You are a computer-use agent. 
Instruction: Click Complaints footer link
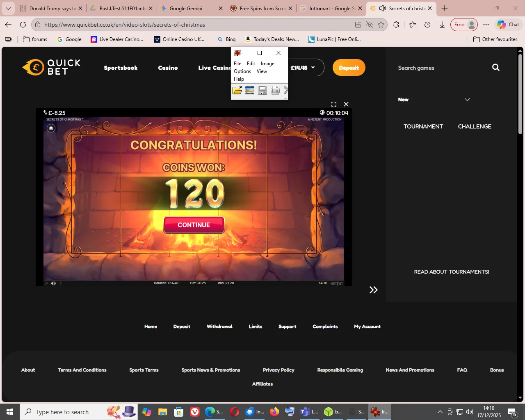(325, 326)
